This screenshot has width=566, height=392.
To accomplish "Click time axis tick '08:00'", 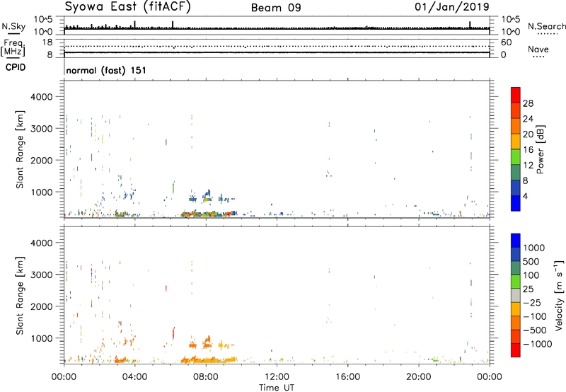I will pyautogui.click(x=206, y=377).
